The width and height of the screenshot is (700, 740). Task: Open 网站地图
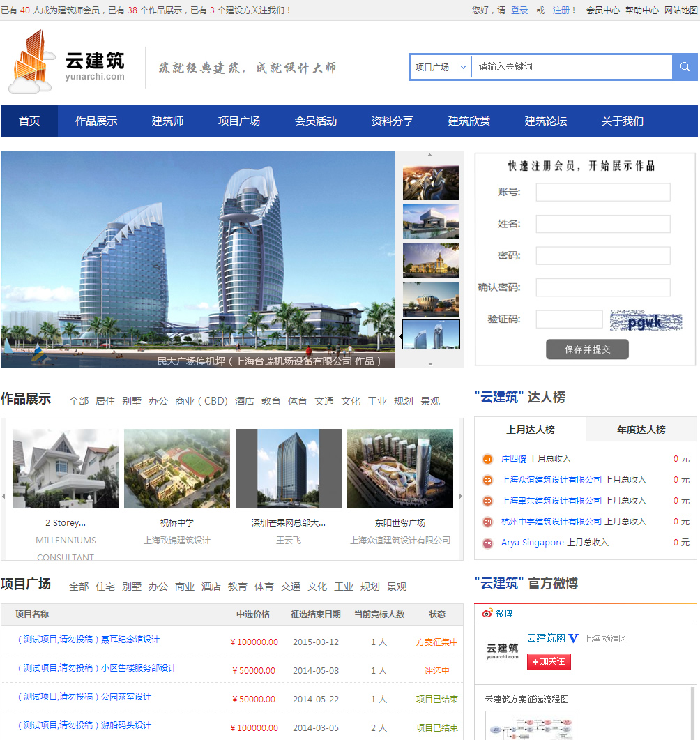click(680, 10)
